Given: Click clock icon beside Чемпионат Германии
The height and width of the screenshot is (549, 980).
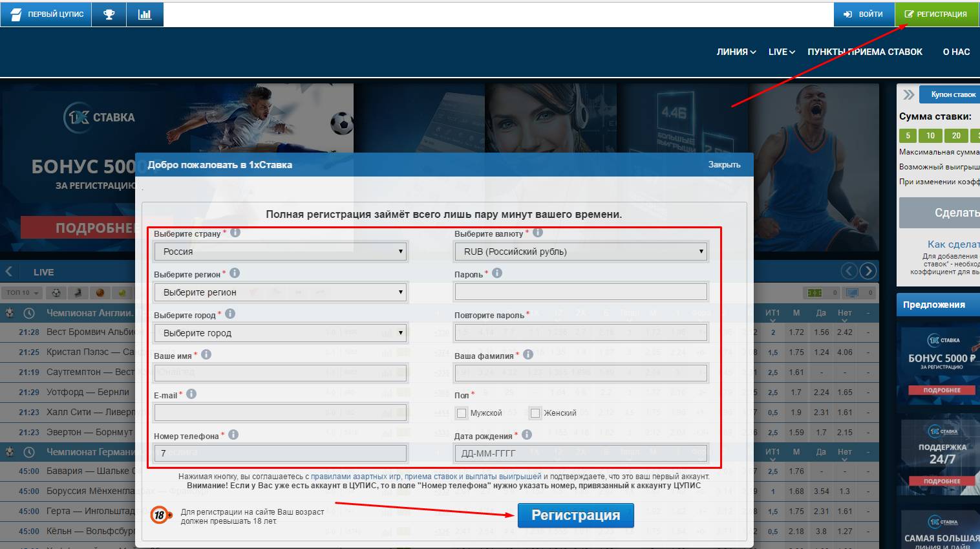Looking at the screenshot, I should point(29,452).
